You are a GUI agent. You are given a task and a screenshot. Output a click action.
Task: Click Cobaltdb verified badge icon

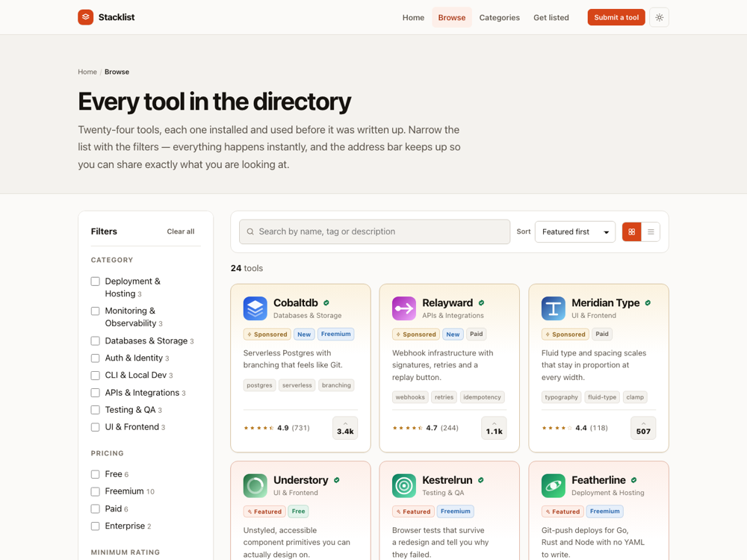[x=326, y=303]
